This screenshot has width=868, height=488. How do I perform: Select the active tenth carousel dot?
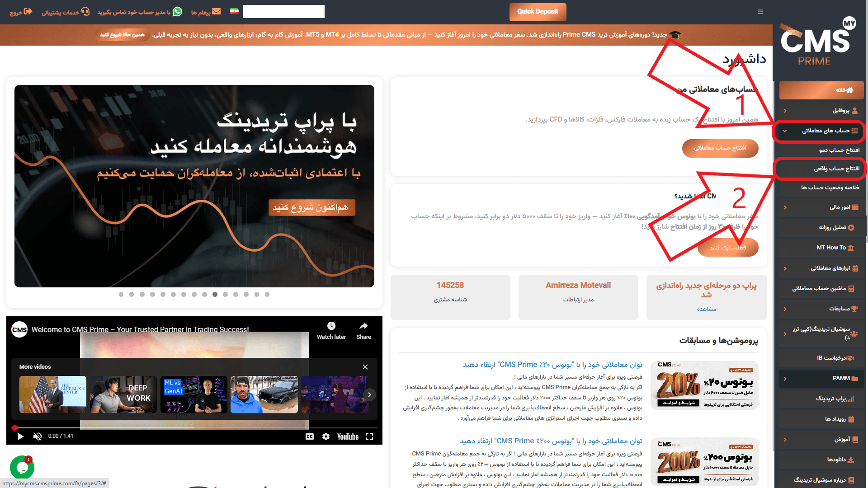pos(215,295)
